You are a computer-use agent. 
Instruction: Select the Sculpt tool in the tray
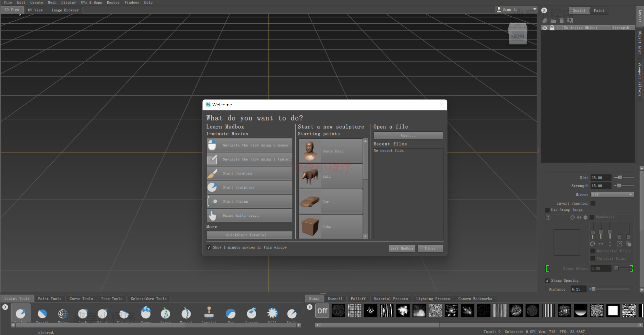tap(21, 313)
